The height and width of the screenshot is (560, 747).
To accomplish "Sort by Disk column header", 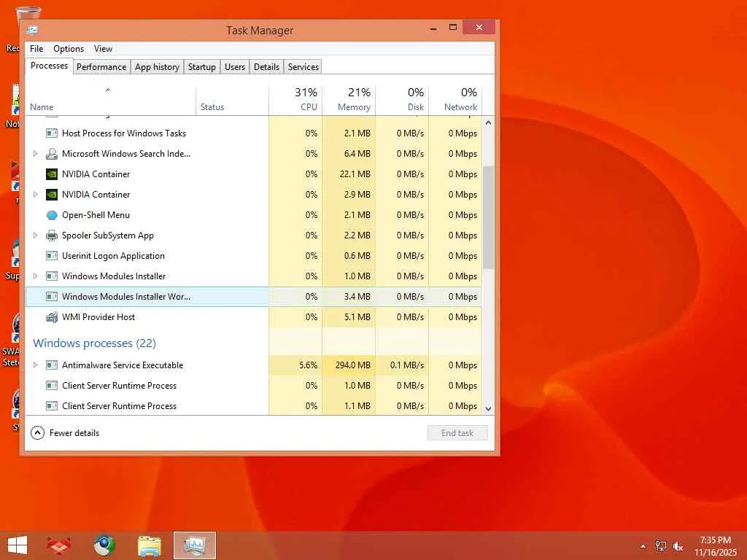I will (402, 101).
